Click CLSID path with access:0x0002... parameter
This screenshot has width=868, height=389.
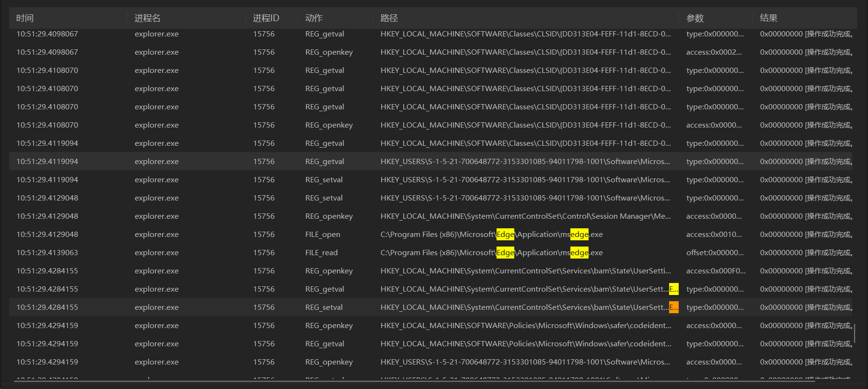[x=526, y=52]
